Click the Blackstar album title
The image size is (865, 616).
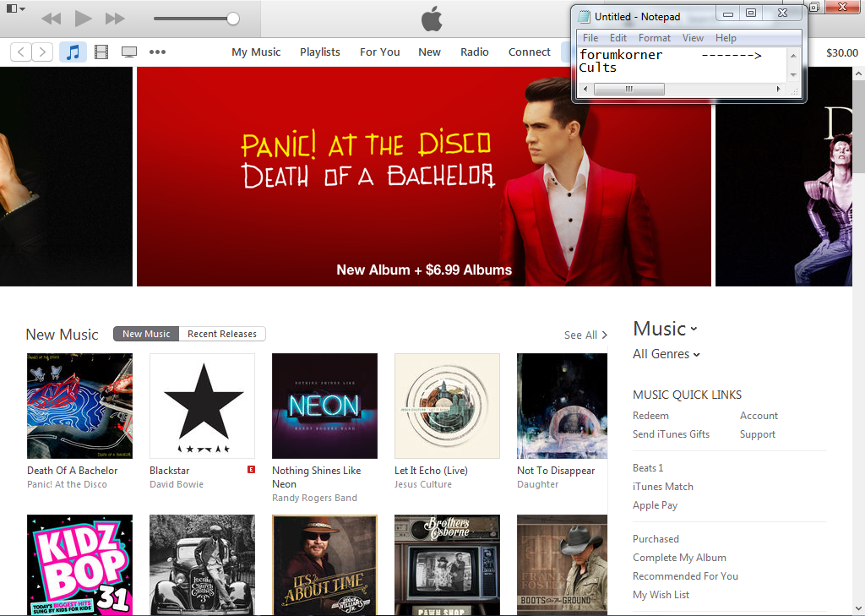pos(169,471)
